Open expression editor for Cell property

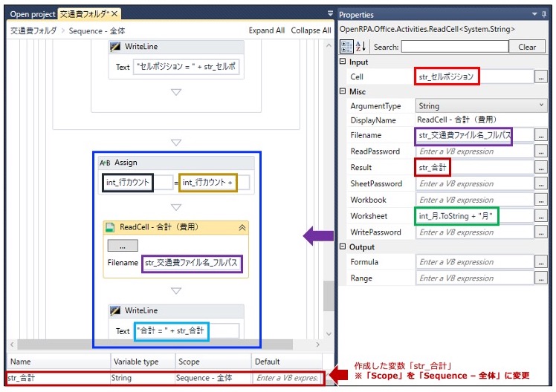click(540, 77)
